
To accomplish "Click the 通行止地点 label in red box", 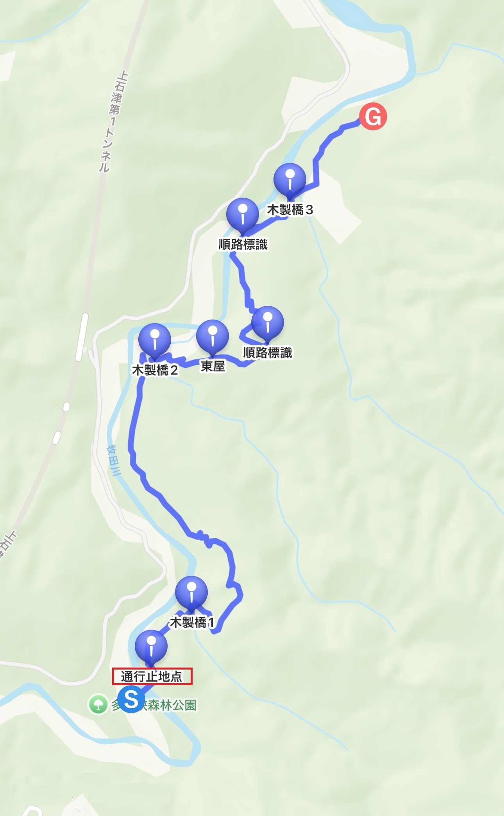I will (x=152, y=676).
